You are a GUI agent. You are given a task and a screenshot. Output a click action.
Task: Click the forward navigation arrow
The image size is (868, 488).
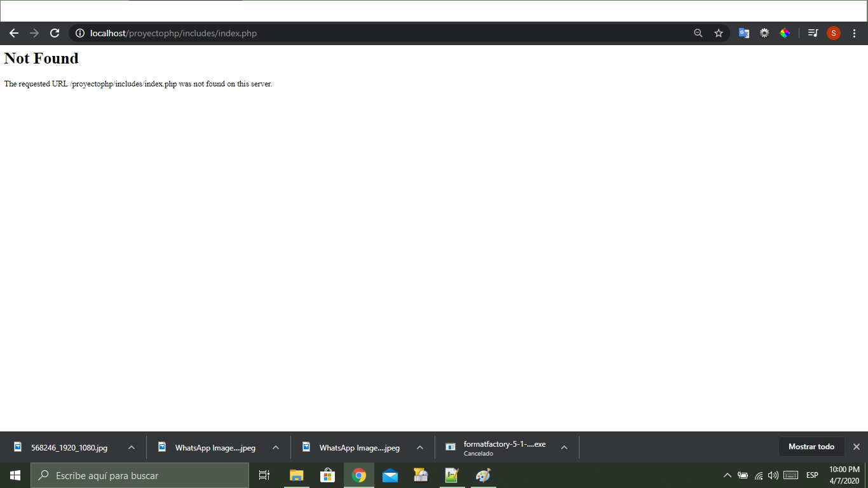pyautogui.click(x=34, y=33)
